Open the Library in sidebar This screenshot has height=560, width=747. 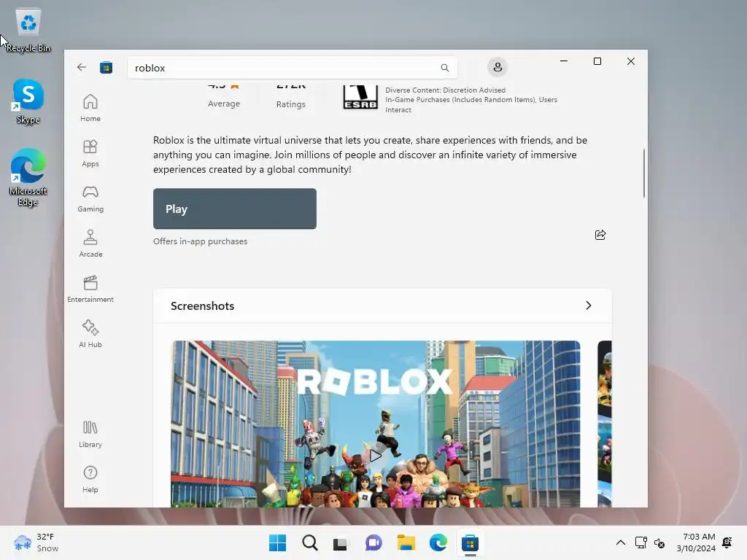click(x=90, y=434)
